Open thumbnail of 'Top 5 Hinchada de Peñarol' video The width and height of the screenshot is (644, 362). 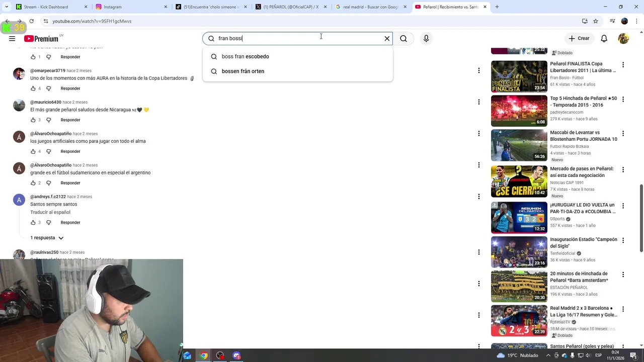(519, 111)
